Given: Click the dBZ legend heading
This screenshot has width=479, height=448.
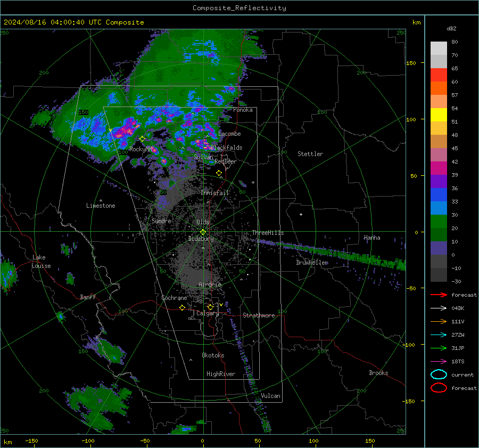Looking at the screenshot, I should coord(451,28).
